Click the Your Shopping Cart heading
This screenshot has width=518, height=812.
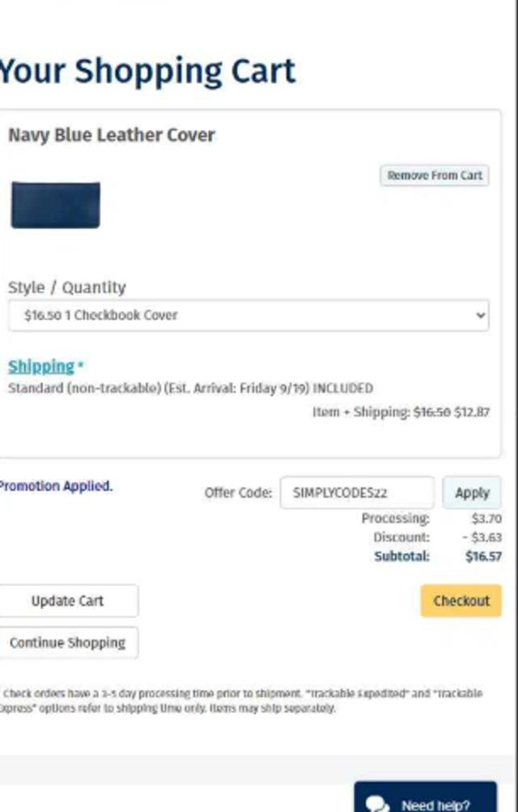[147, 71]
